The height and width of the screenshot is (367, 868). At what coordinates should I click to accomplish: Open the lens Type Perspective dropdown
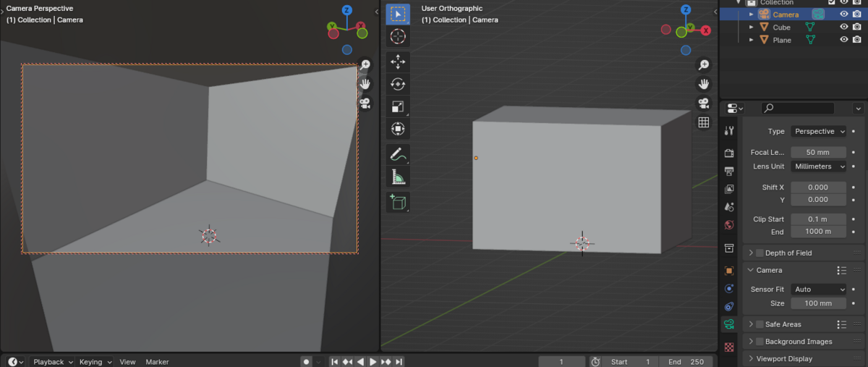pyautogui.click(x=818, y=132)
